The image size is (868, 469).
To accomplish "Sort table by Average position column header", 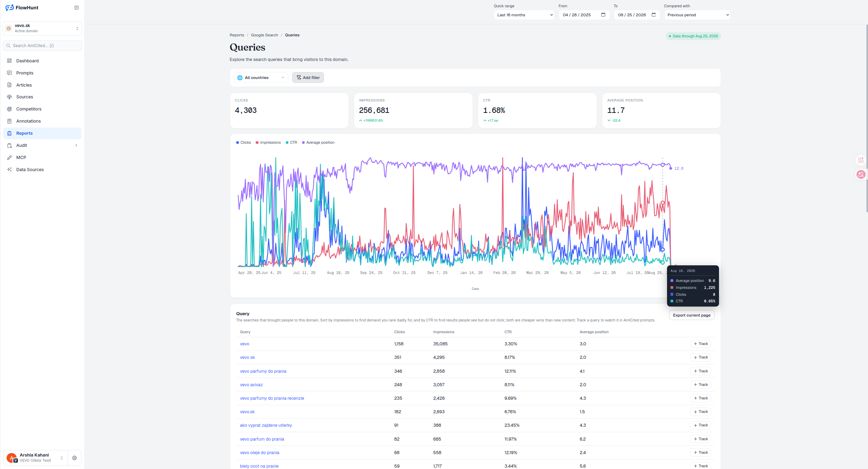I will (594, 332).
